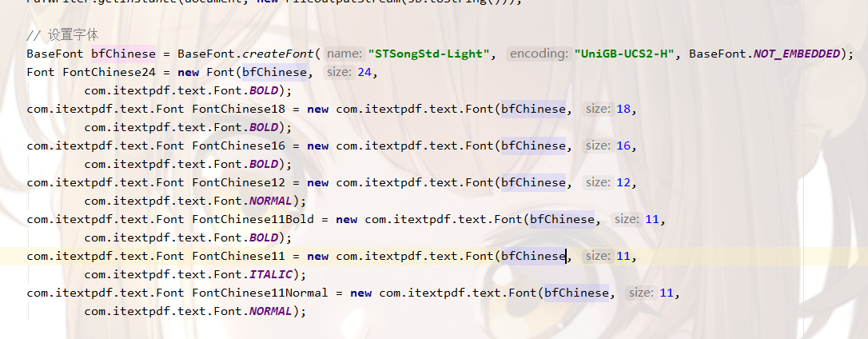
Task: Click the "name:" parameter hint
Action: tap(344, 54)
